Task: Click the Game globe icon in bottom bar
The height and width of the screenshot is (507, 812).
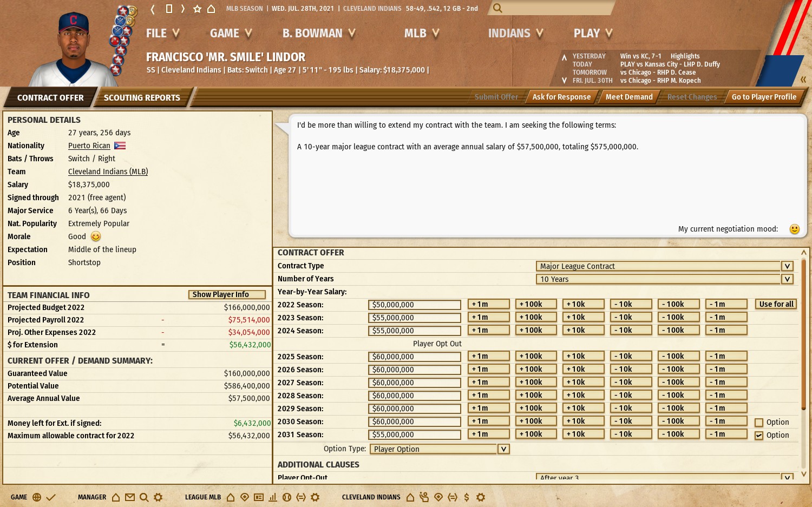Action: coord(37,497)
